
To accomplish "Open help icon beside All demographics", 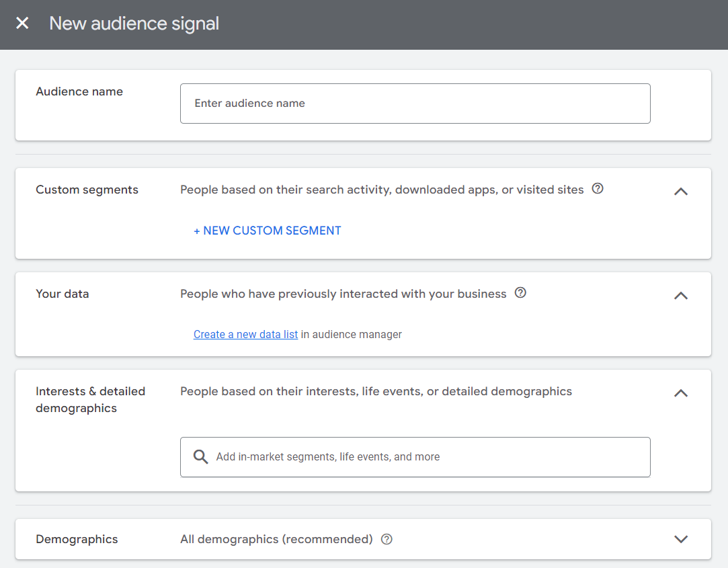I will click(x=387, y=539).
